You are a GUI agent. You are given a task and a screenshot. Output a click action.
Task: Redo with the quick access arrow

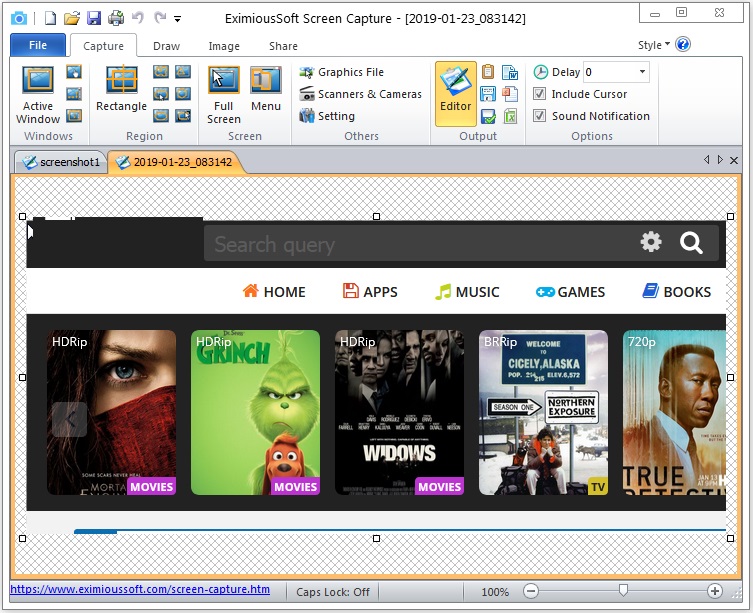tap(160, 18)
